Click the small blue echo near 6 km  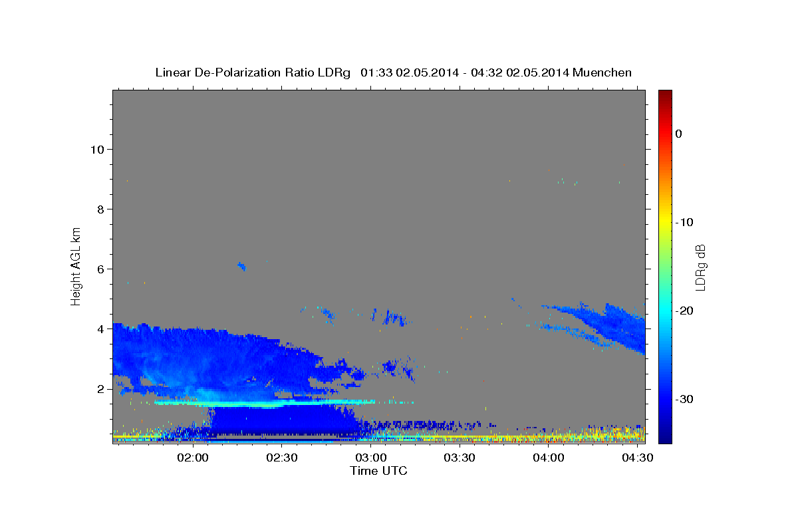click(x=242, y=267)
